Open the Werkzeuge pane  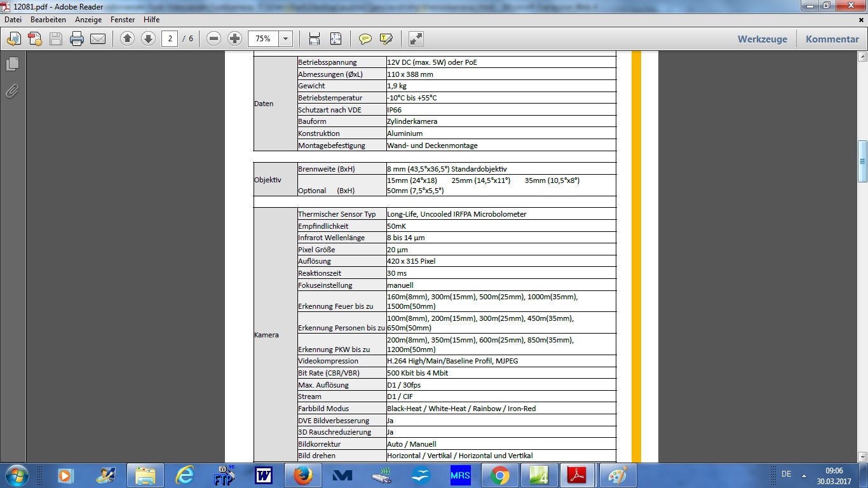(762, 39)
